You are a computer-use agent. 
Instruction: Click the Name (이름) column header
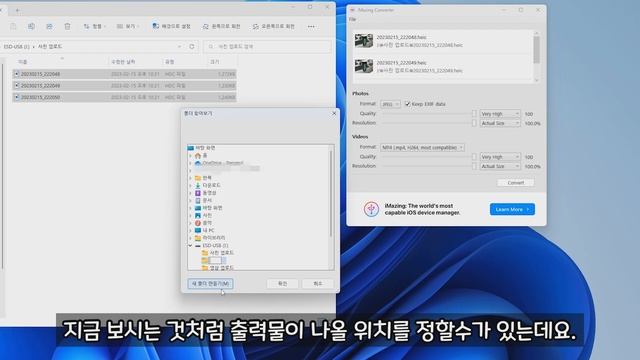(x=22, y=62)
